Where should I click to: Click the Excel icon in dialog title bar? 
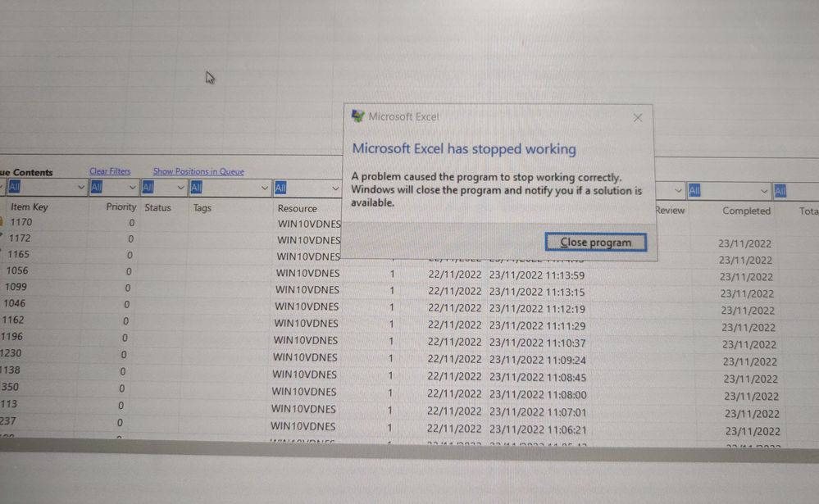[357, 116]
